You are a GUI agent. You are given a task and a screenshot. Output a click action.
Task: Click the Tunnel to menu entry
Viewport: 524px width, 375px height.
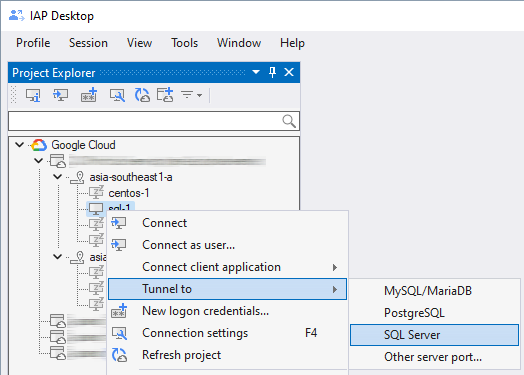pos(227,289)
